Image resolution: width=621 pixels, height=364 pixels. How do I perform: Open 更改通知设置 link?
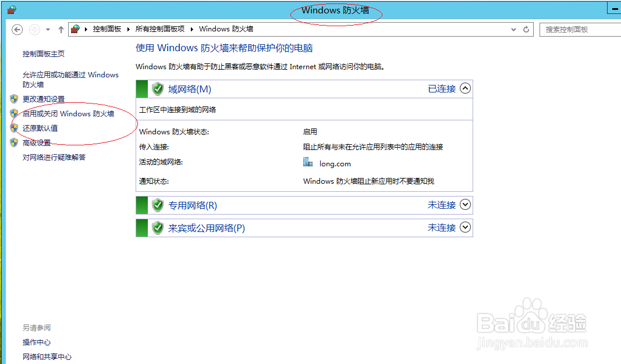click(x=44, y=99)
